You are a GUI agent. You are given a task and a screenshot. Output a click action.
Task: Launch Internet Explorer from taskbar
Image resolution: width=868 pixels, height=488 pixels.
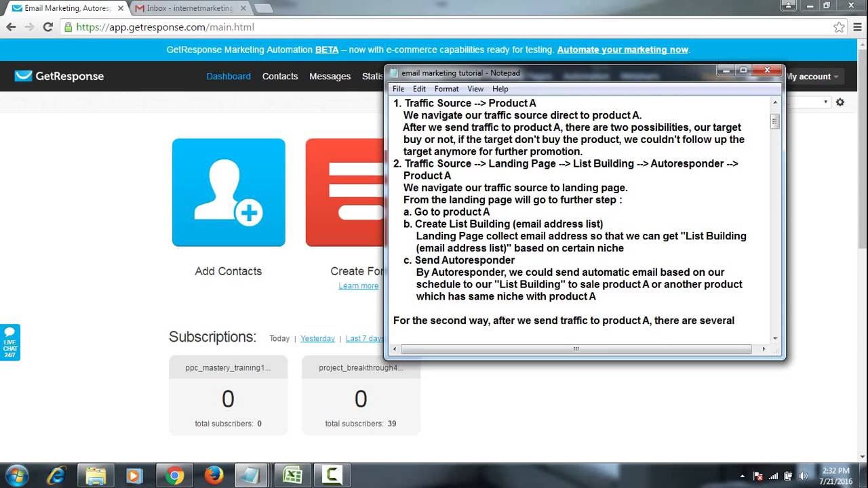56,476
